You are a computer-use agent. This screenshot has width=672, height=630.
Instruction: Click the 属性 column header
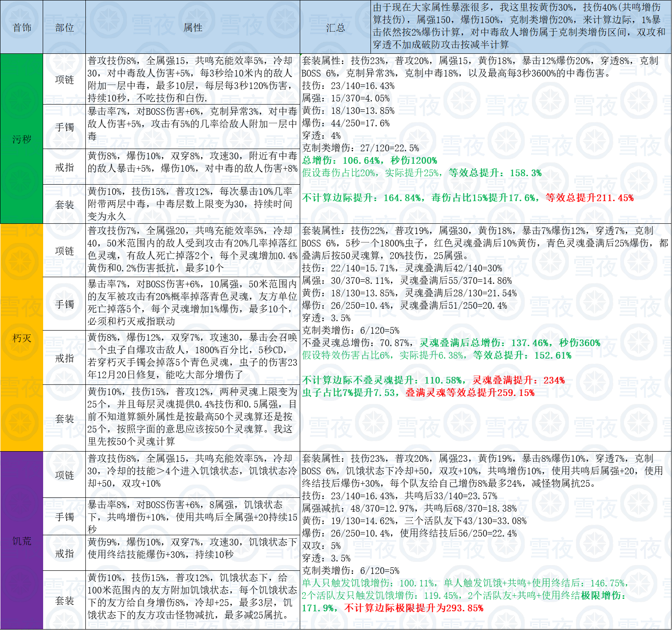pyautogui.click(x=193, y=27)
